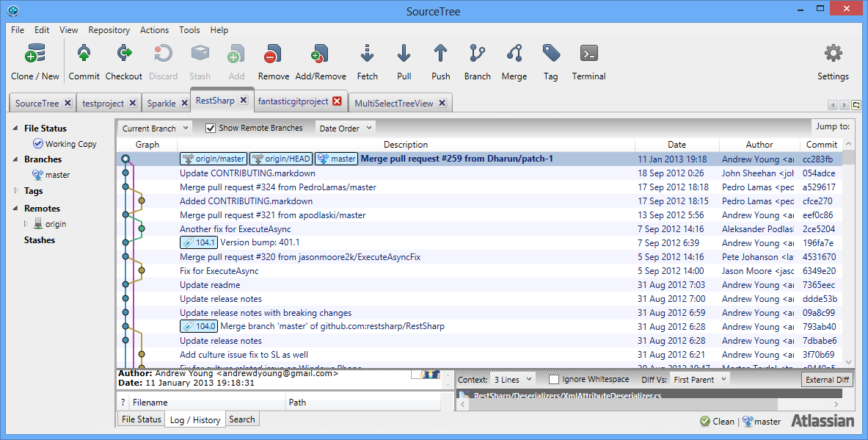Expand the origin remote node
Viewport: 868px width, 440px height.
tap(26, 224)
